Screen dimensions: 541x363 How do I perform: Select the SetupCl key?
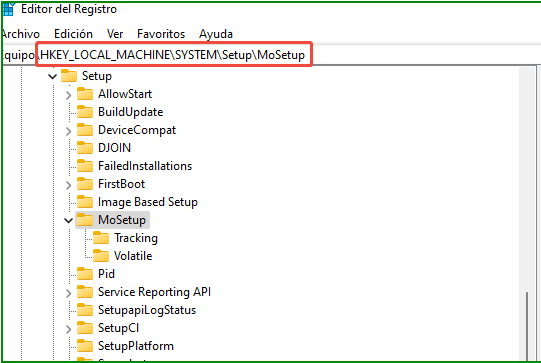point(118,328)
